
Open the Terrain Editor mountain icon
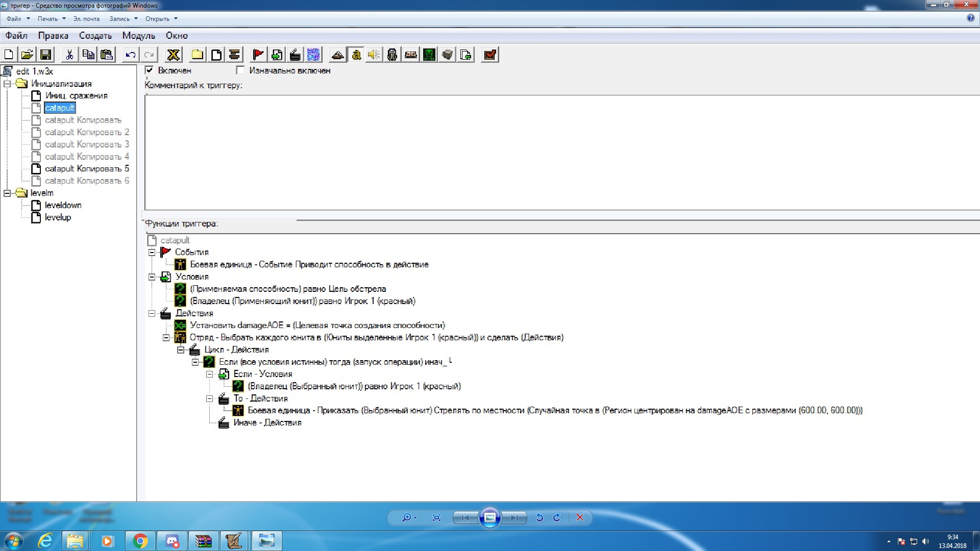point(337,55)
